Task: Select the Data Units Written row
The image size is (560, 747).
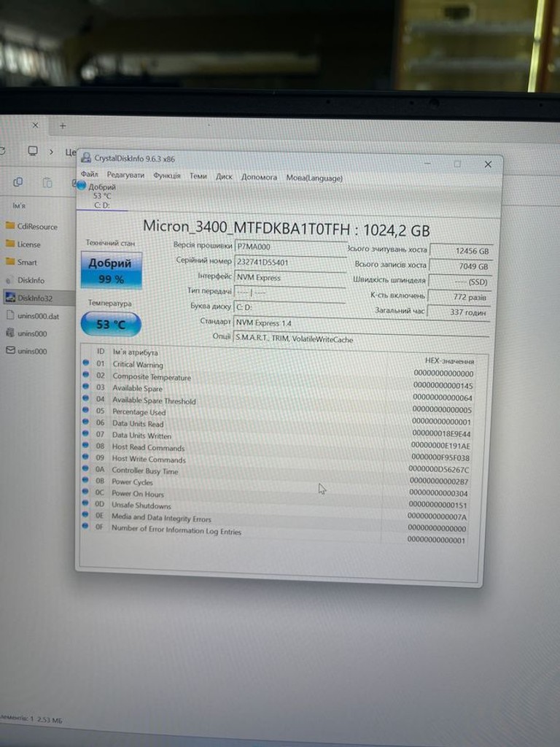Action: (x=276, y=439)
